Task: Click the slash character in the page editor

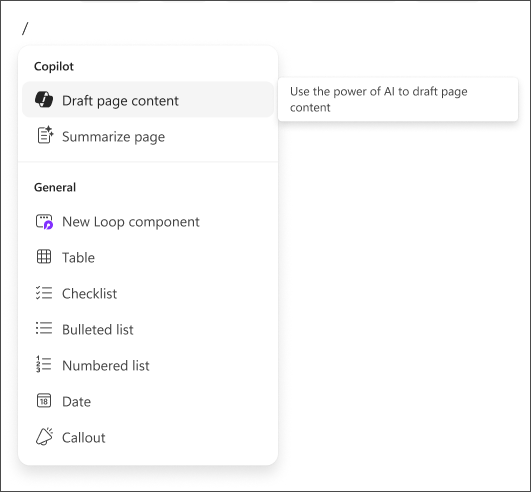Action: tap(25, 28)
